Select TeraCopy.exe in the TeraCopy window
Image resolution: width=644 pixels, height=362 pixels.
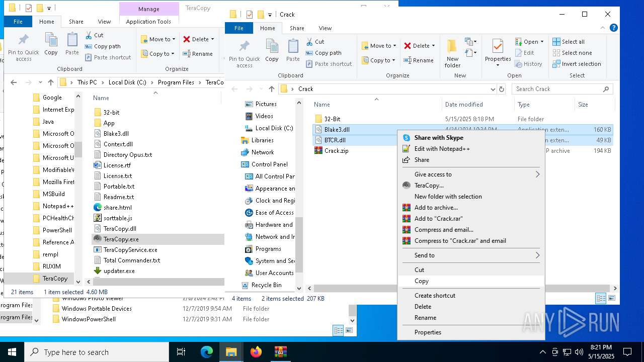coord(121,239)
